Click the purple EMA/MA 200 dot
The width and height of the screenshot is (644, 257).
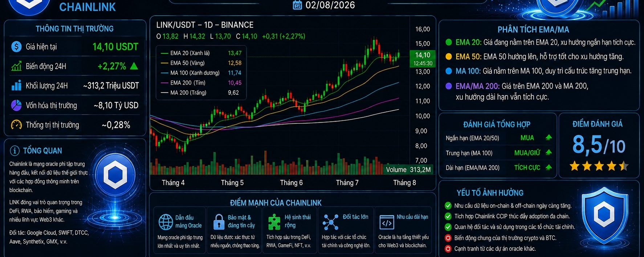(x=449, y=86)
